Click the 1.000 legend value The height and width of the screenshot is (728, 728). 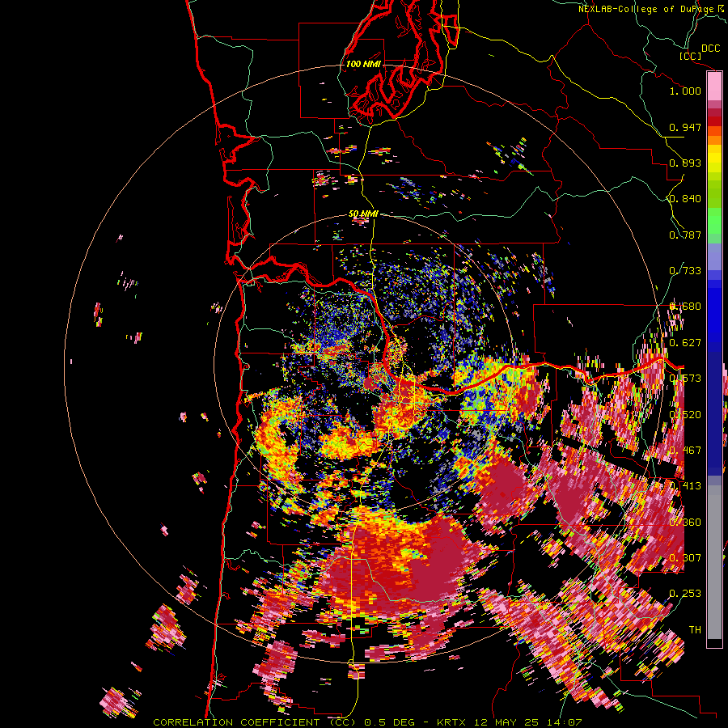[685, 91]
